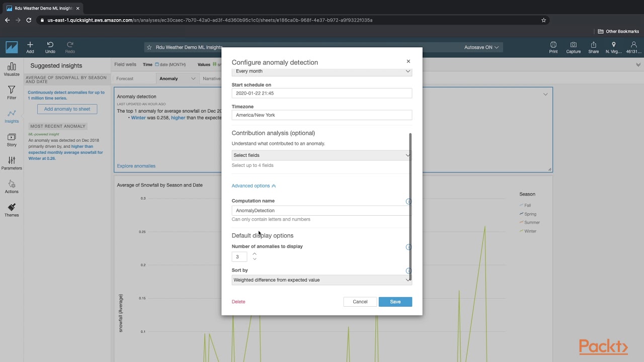Star the analysis as favorite

point(149,47)
